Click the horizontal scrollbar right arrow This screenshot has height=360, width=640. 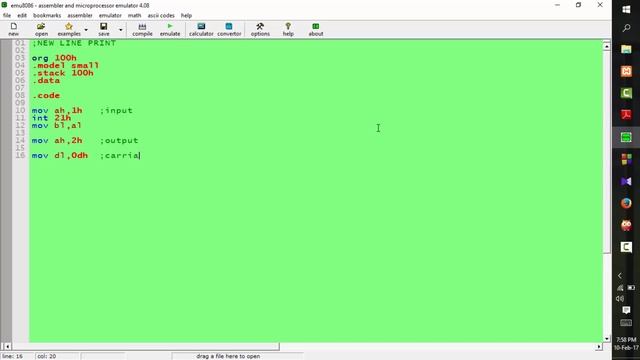[599, 347]
